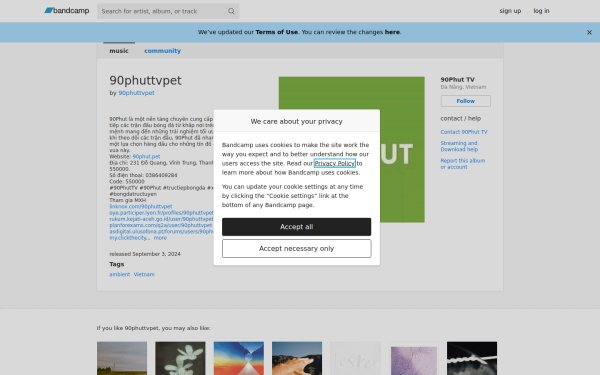Open the Vietnam tag
This screenshot has width=600, height=375.
[x=144, y=274]
